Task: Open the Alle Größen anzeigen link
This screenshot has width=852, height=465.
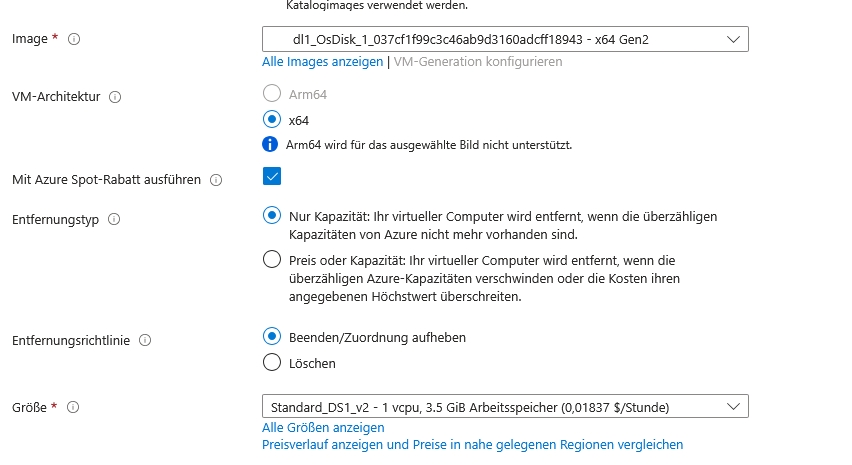Action: [x=322, y=427]
